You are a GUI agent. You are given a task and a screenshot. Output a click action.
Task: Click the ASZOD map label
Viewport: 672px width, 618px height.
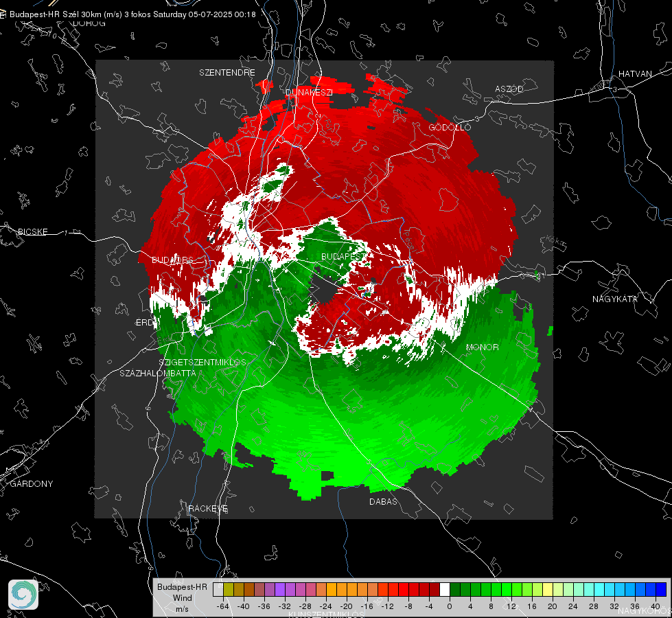point(509,89)
